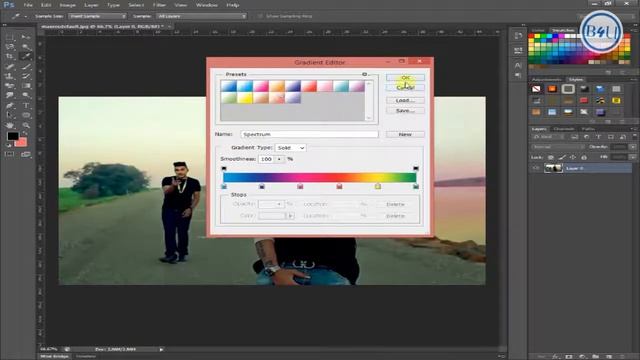This screenshot has width=640, height=360.
Task: Click Cancel in Gradient Editor
Action: [x=405, y=88]
